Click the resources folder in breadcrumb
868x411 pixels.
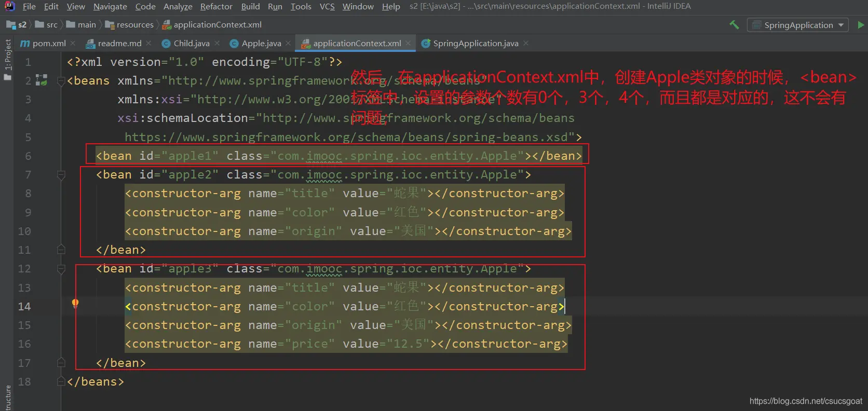click(134, 25)
